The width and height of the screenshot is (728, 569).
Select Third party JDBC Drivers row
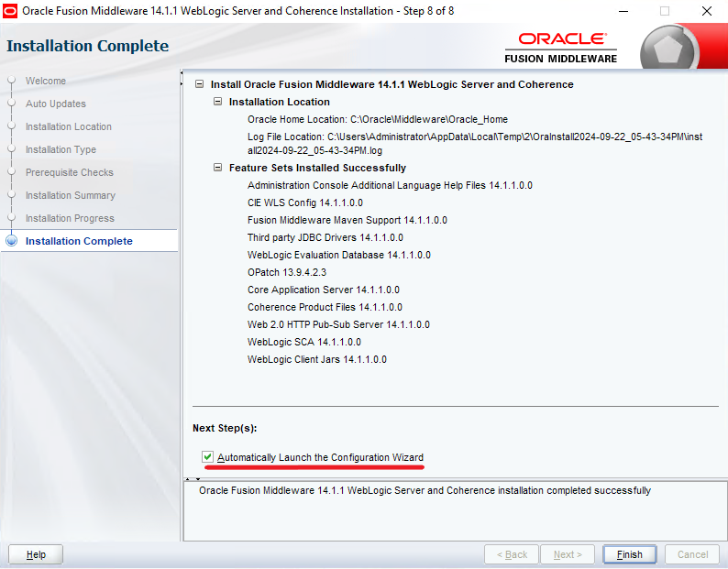coord(325,237)
